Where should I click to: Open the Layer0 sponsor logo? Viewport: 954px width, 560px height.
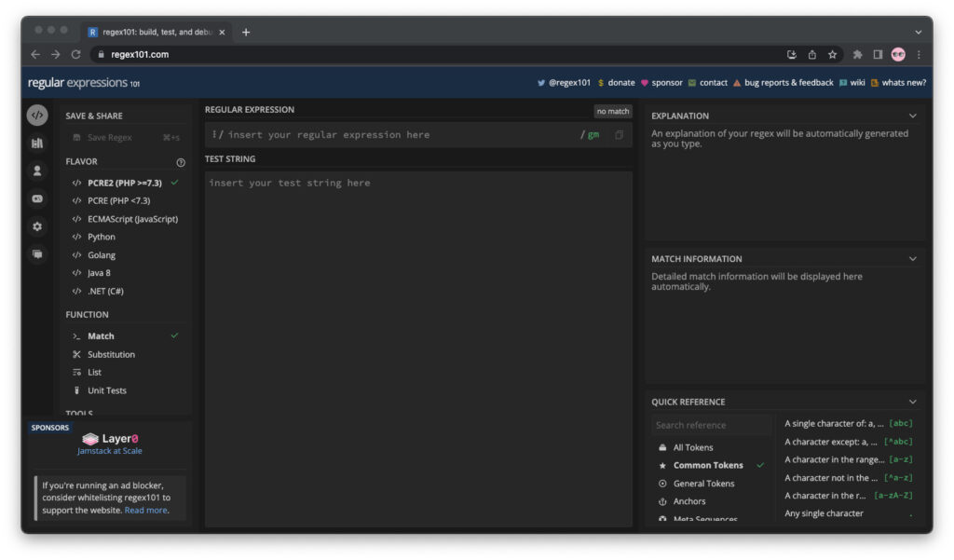coord(110,438)
